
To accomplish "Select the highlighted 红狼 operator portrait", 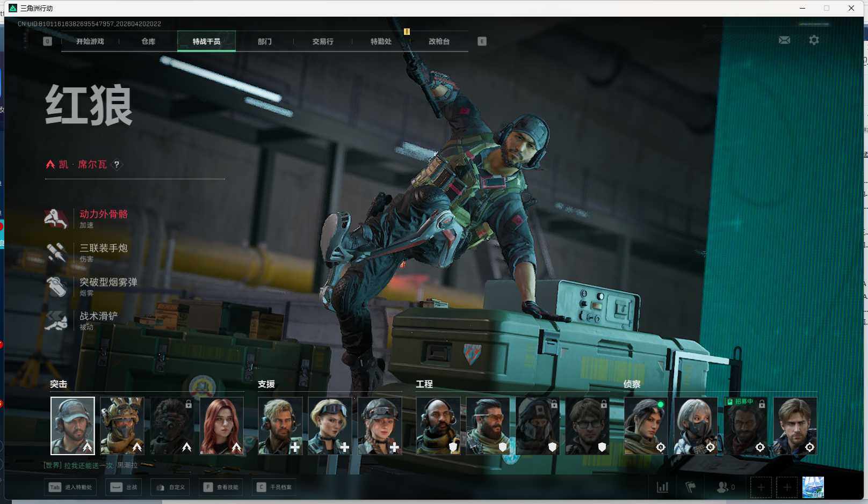I will [x=73, y=426].
